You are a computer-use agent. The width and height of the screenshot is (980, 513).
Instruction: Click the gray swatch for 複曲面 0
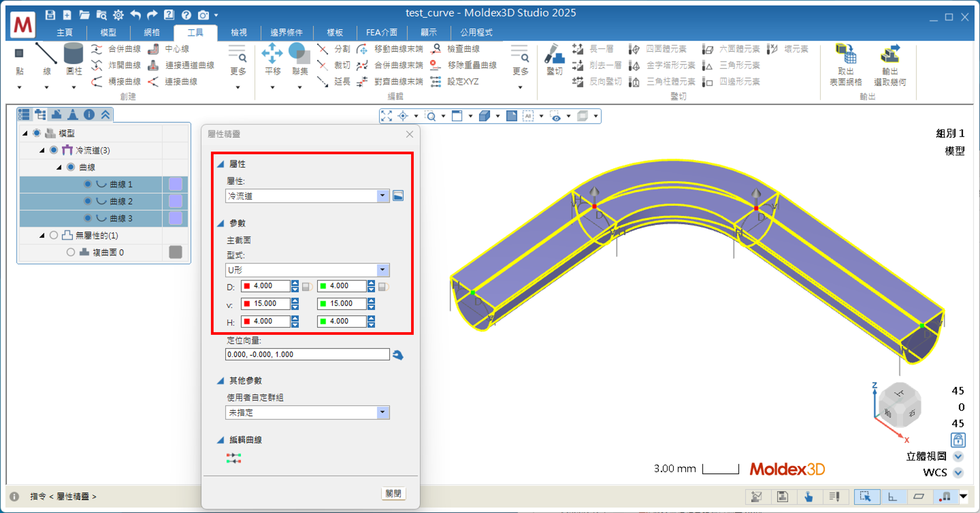pos(175,252)
